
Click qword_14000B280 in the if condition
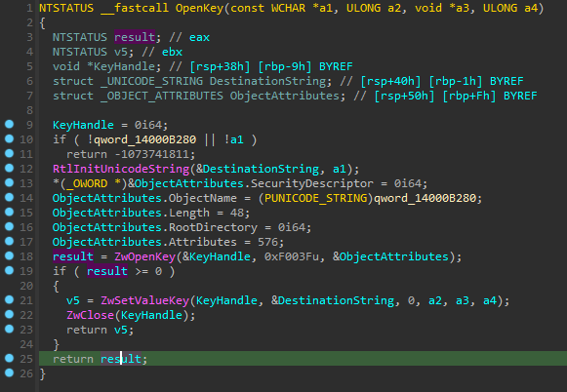(x=145, y=139)
